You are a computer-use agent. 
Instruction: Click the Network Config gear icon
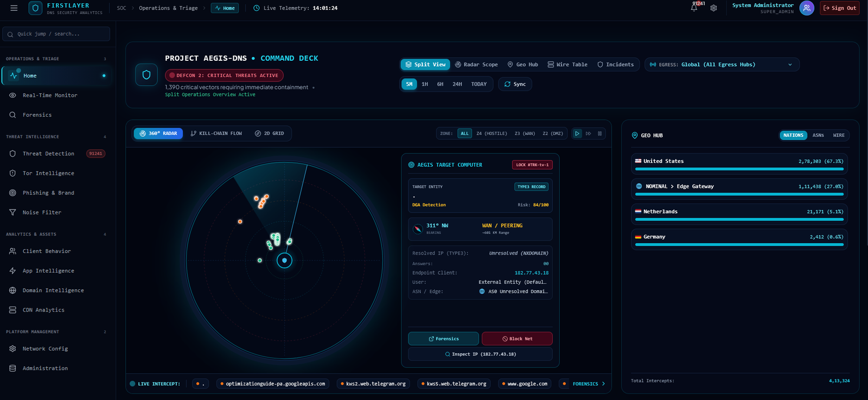(x=12, y=349)
